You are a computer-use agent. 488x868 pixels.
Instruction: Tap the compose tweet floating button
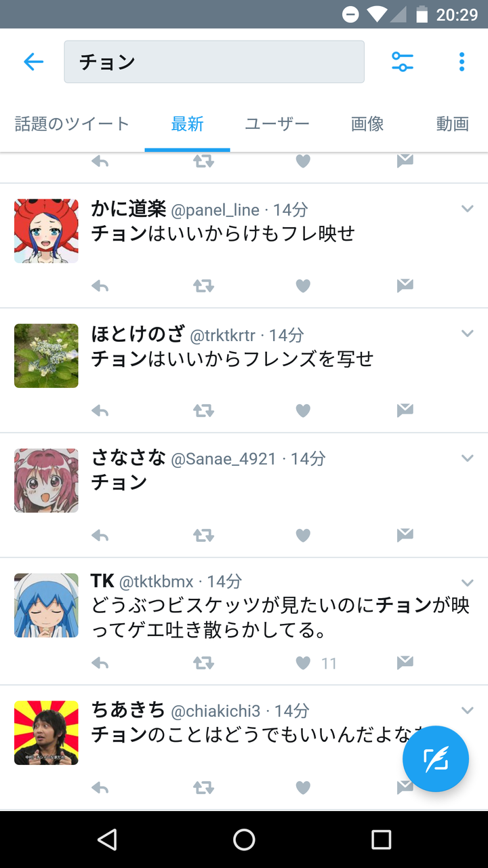(x=436, y=759)
